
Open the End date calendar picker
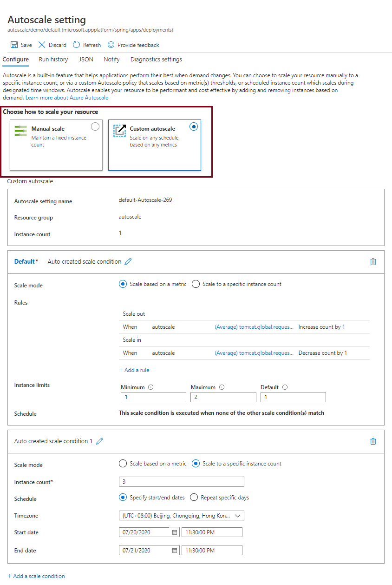click(174, 550)
